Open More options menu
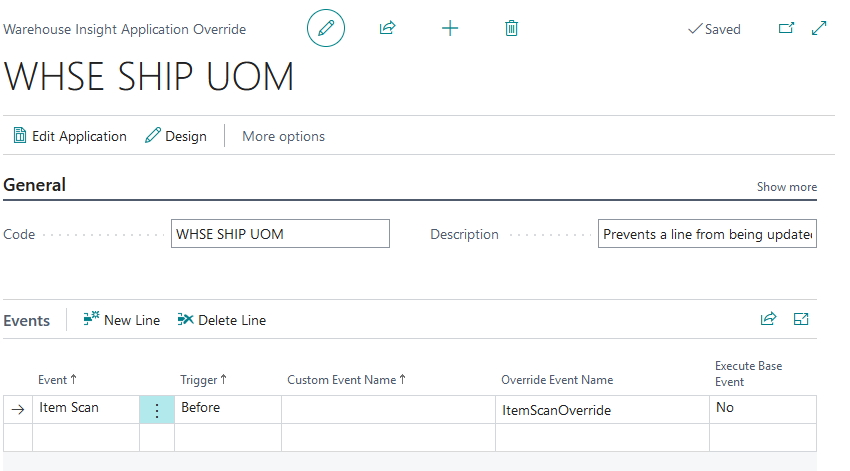The height and width of the screenshot is (471, 850). pyautogui.click(x=283, y=136)
